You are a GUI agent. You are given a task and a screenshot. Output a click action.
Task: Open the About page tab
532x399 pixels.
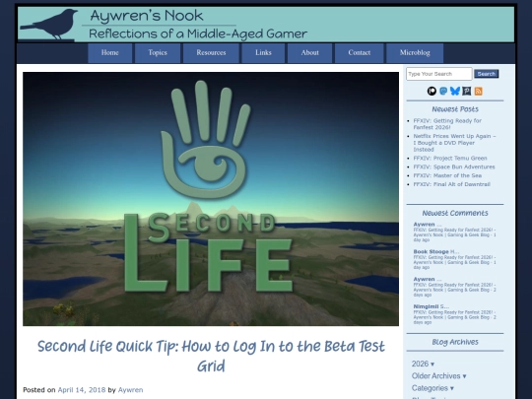[309, 53]
